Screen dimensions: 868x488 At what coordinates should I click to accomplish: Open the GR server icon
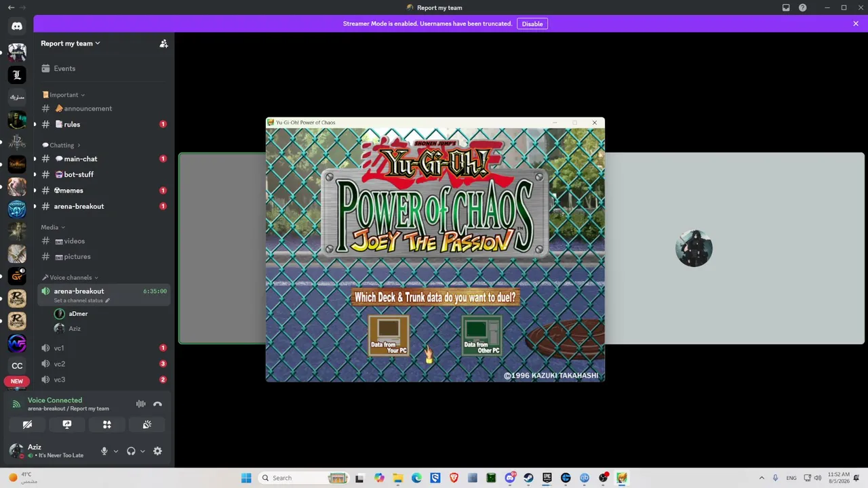(17, 276)
